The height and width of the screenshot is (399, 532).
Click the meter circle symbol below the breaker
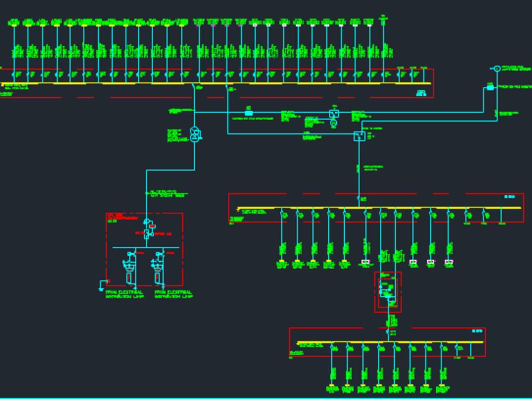point(334,123)
